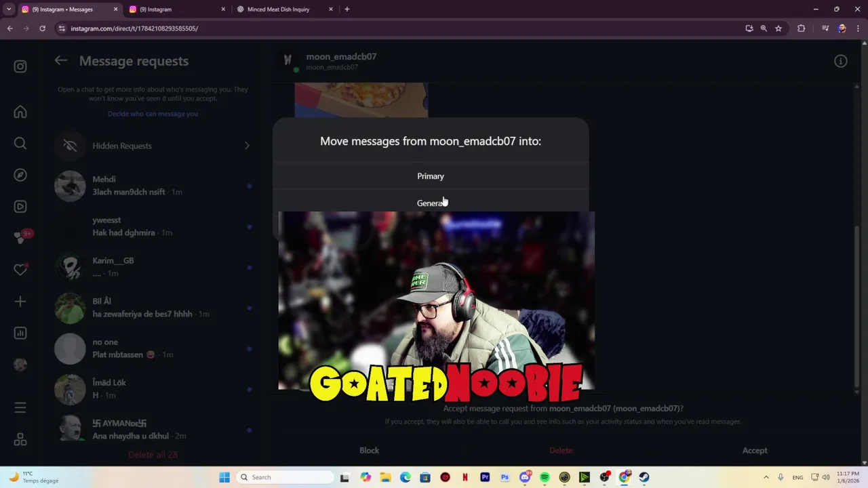Open Steam from the taskbar

pyautogui.click(x=644, y=477)
